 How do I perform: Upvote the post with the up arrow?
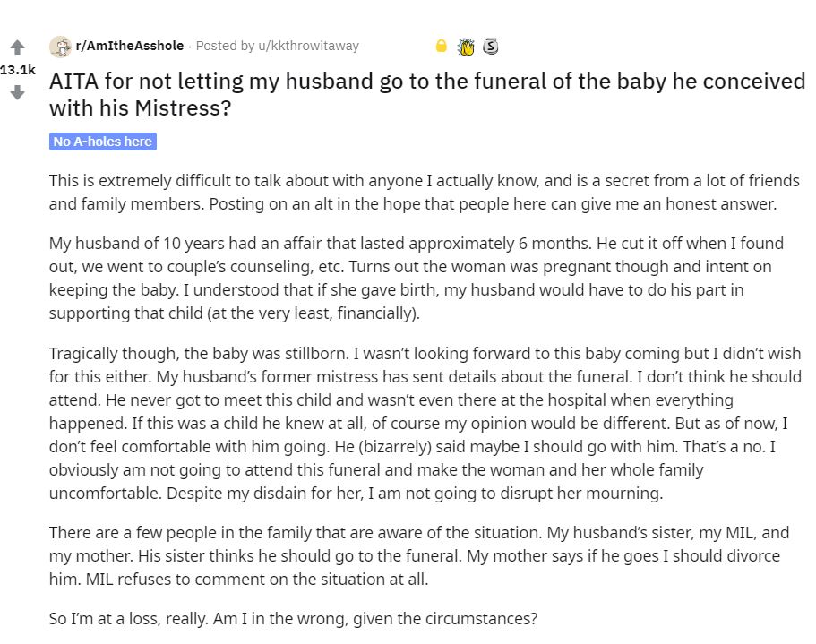pos(17,47)
